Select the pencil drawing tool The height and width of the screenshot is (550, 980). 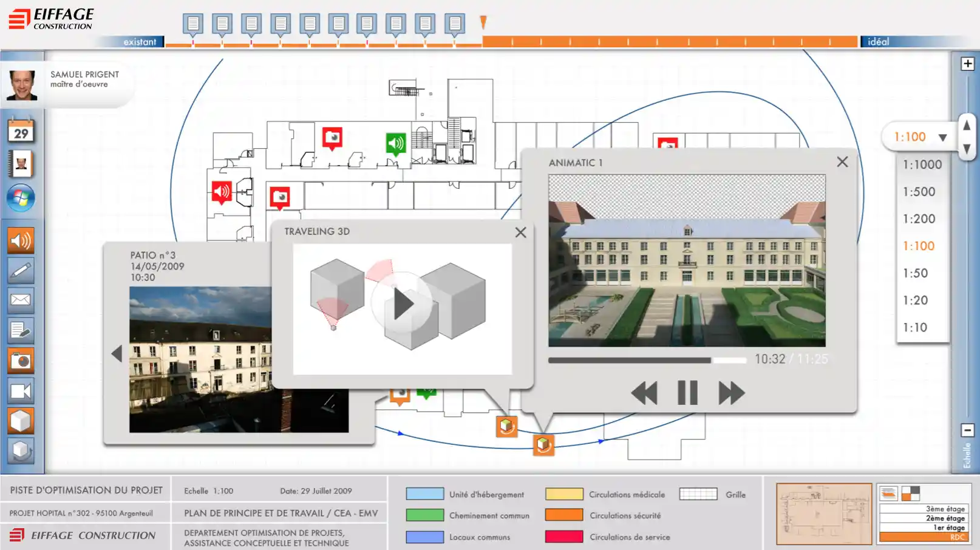tap(21, 271)
